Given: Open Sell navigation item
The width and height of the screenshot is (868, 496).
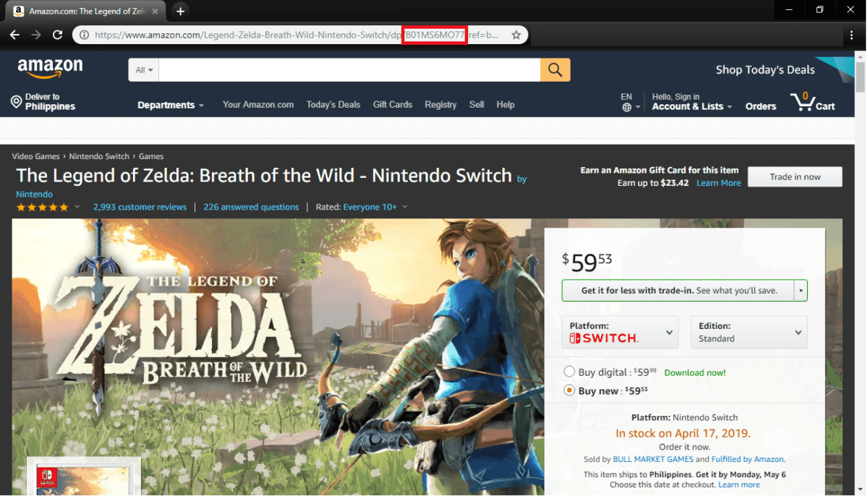Looking at the screenshot, I should 477,105.
